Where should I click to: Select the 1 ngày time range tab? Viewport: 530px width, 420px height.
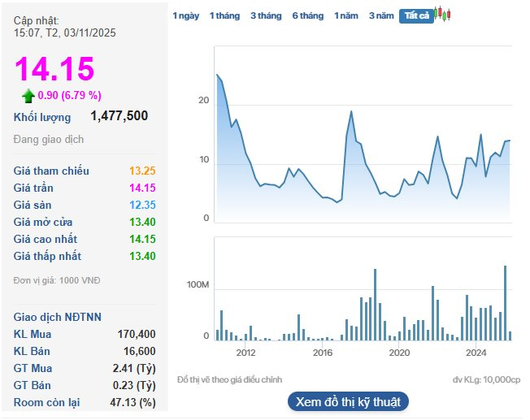point(185,15)
